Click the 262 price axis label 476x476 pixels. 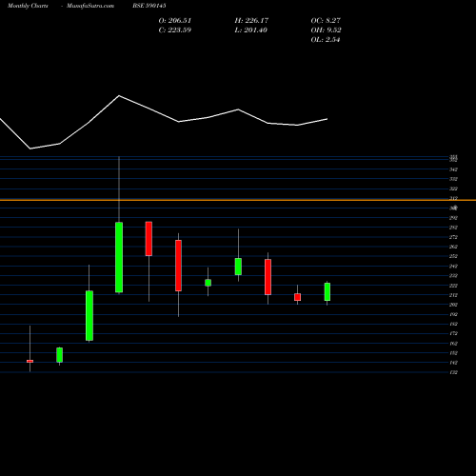pos(453,247)
